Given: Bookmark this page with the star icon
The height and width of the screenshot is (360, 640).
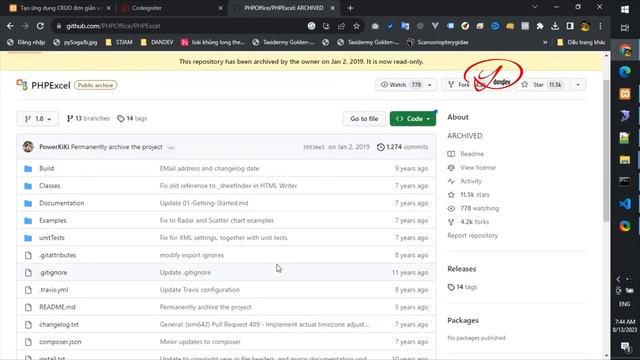Looking at the screenshot, I should point(356,26).
